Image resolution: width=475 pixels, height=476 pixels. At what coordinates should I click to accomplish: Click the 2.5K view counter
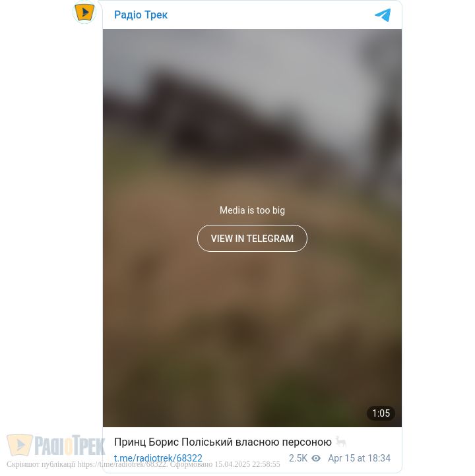tap(298, 458)
